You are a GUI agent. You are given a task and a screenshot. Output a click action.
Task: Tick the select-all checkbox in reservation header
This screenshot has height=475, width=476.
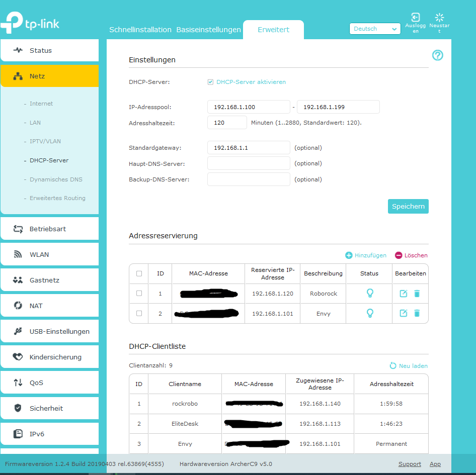pyautogui.click(x=139, y=273)
